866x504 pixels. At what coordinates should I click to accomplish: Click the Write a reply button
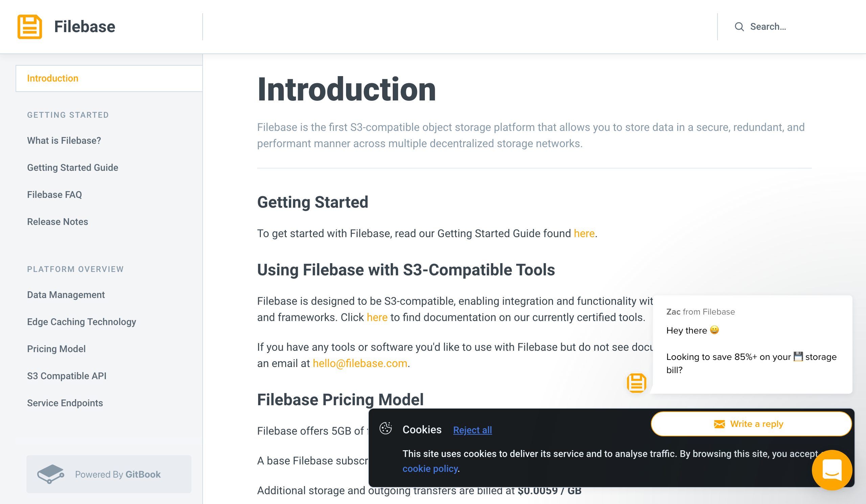(x=751, y=424)
